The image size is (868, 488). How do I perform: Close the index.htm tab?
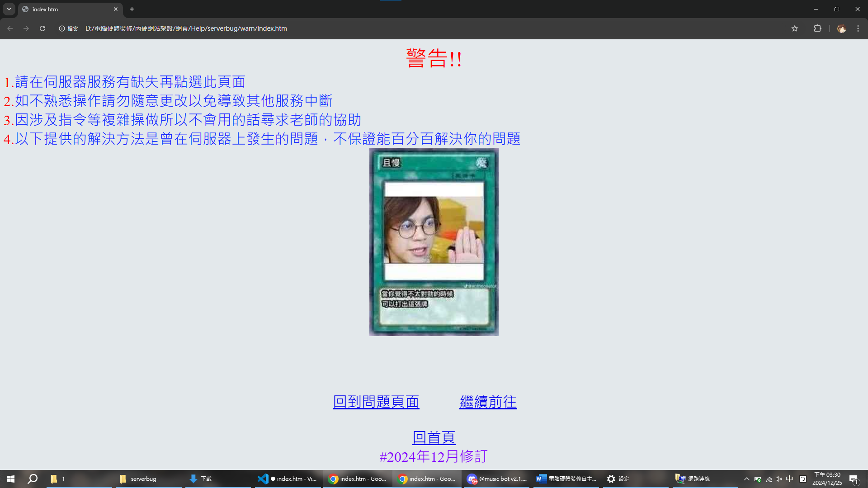(x=116, y=9)
